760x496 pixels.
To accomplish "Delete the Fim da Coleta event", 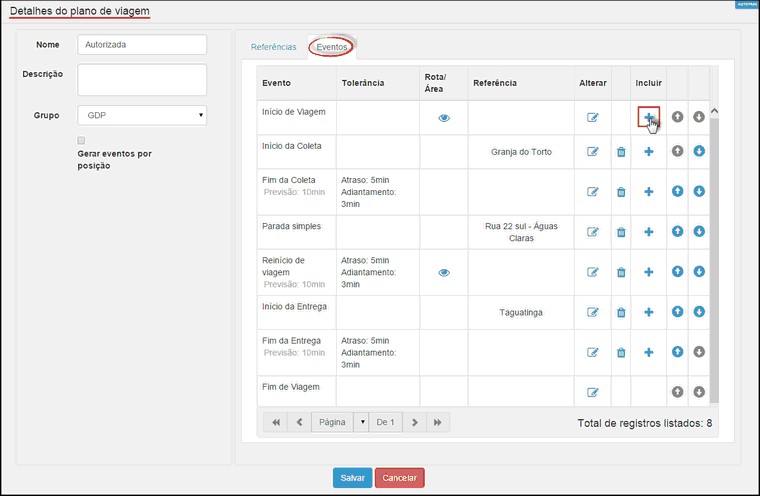I will (x=621, y=192).
